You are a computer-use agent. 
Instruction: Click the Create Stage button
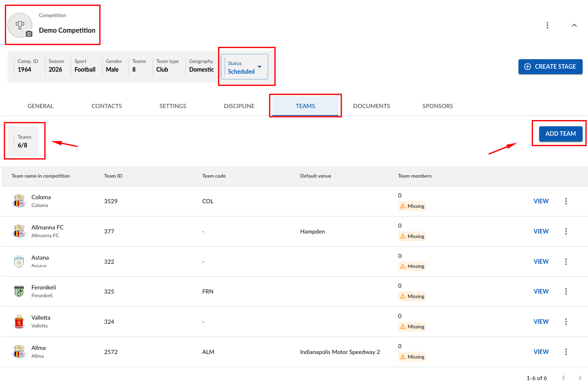(550, 67)
